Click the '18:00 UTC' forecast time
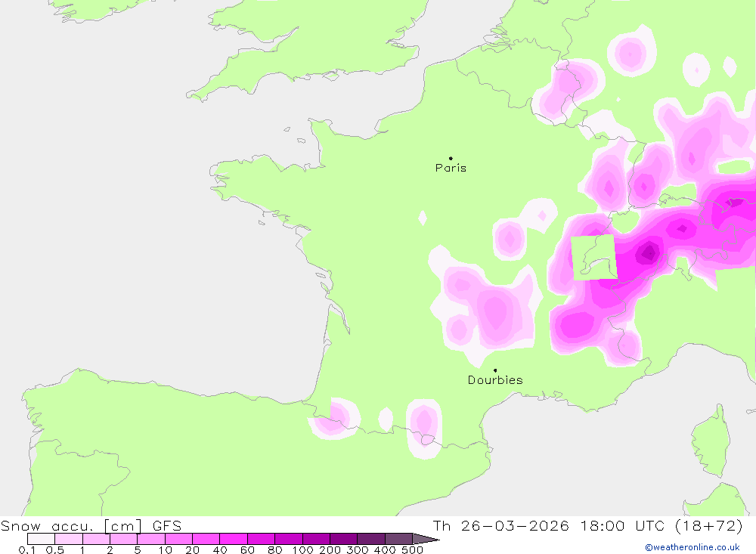The width and height of the screenshot is (756, 554). click(x=622, y=525)
